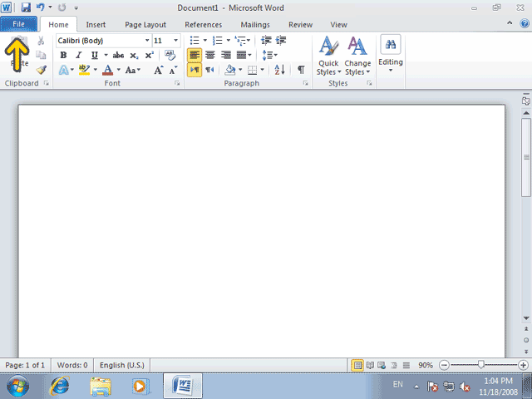Switch to the Page Layout tab
Image resolution: width=532 pixels, height=399 pixels.
coord(145,25)
